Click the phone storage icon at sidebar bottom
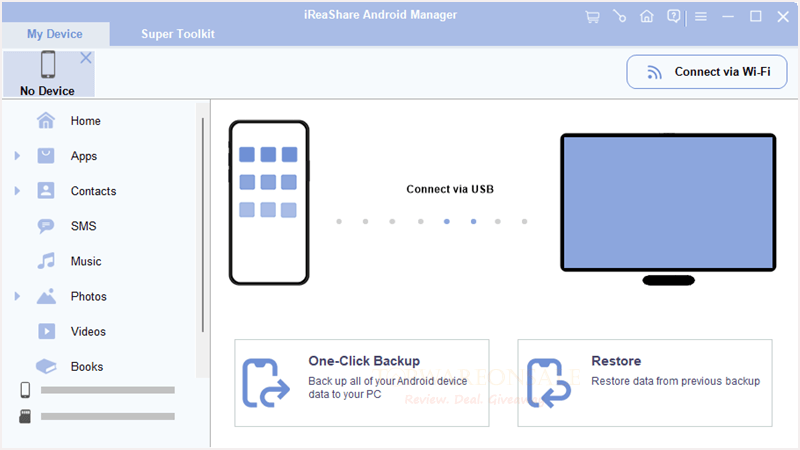 [25, 390]
